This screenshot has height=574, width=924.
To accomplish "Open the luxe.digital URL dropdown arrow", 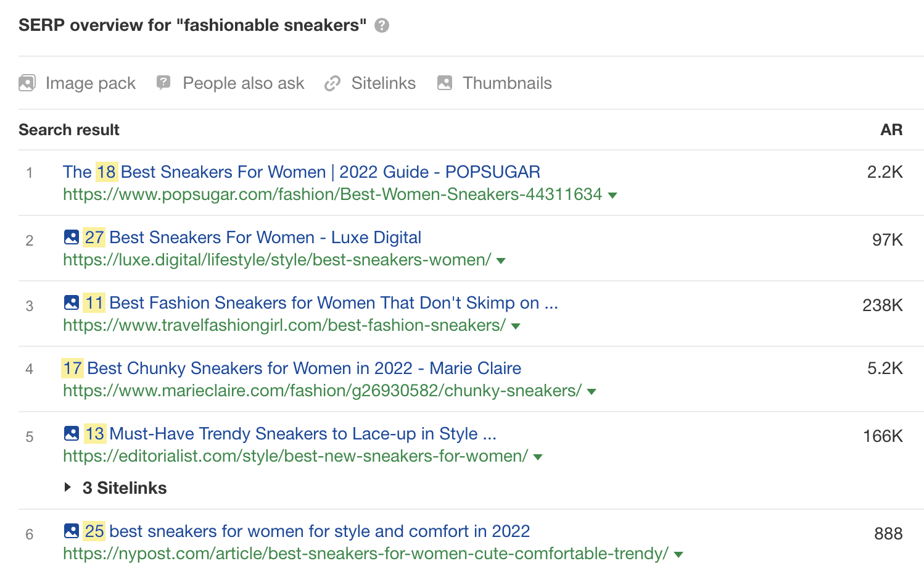I will [x=501, y=260].
